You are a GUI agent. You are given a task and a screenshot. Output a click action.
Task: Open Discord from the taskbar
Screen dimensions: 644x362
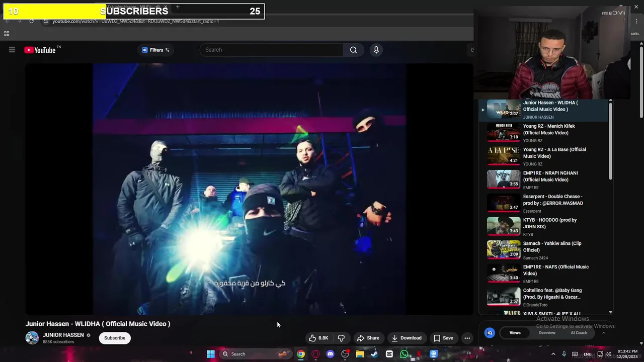click(x=330, y=354)
